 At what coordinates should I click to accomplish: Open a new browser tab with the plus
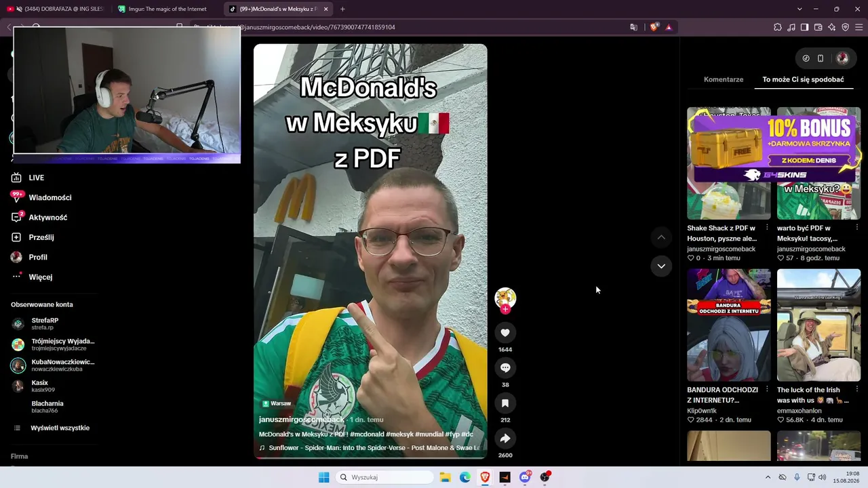click(x=342, y=9)
